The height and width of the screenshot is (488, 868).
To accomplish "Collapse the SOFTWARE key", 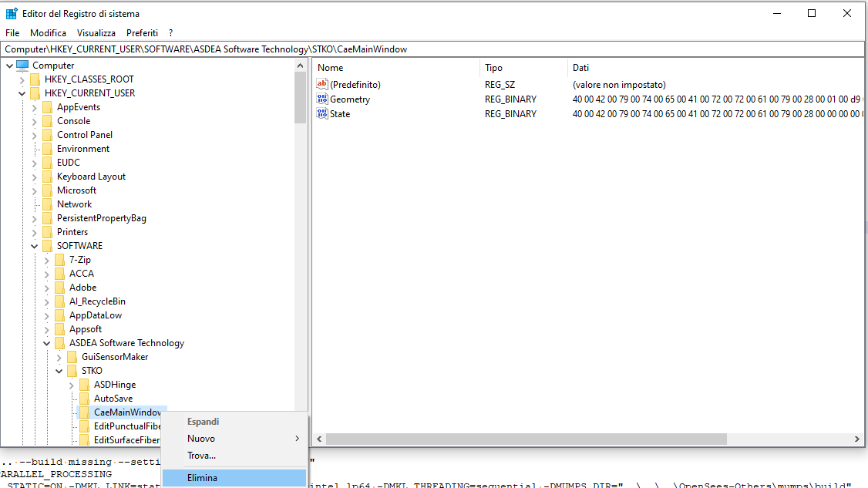I will (35, 246).
